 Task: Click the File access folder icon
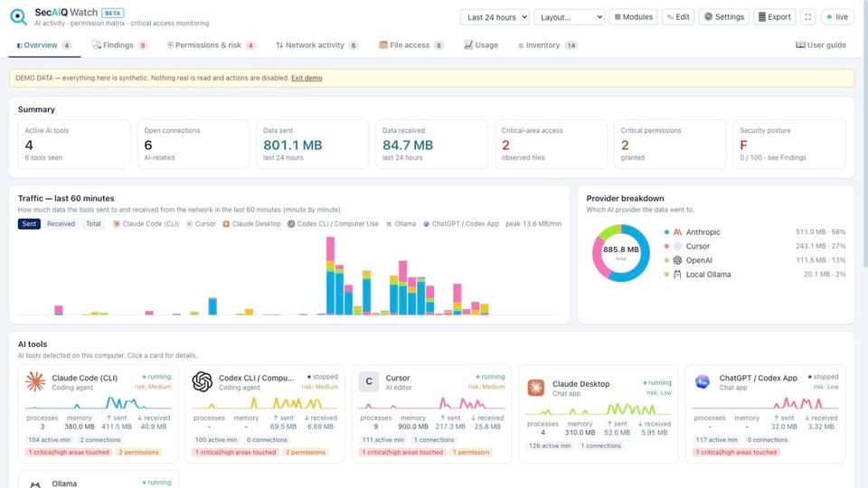click(x=383, y=45)
